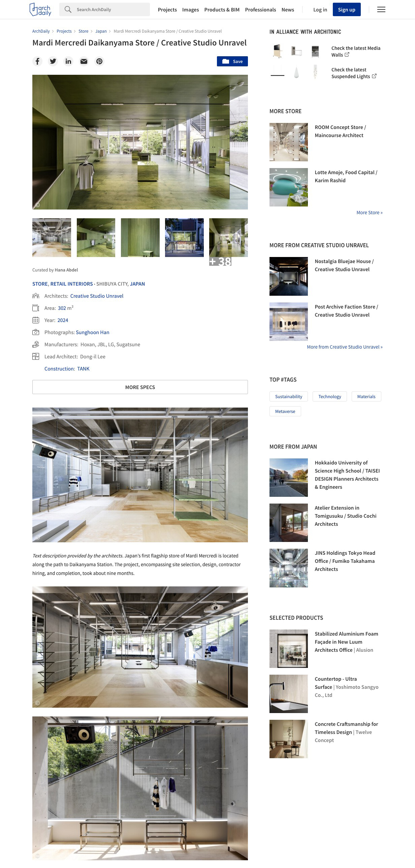415x868 pixels.
Task: View the building exterior thumbnail
Action: pyautogui.click(x=184, y=238)
